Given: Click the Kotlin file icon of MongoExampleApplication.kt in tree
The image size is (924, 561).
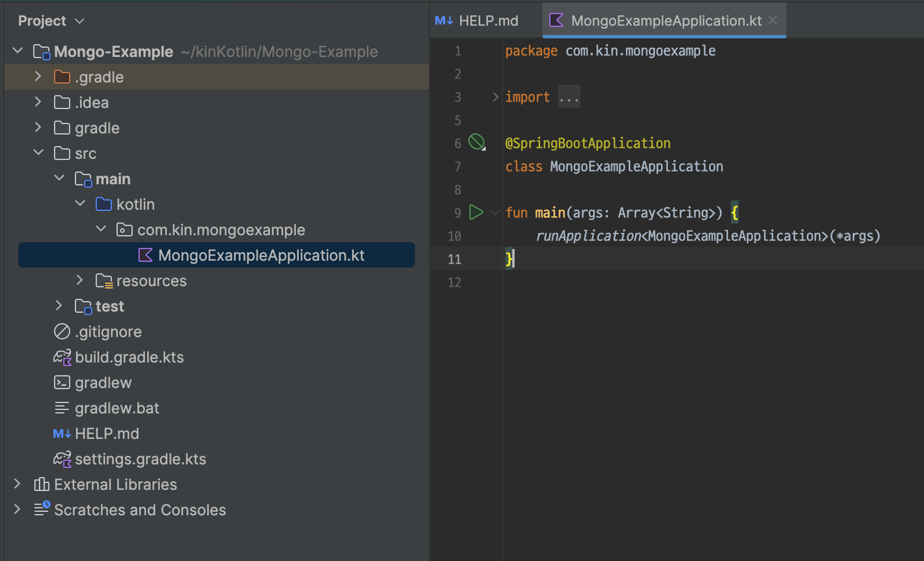Looking at the screenshot, I should click(145, 255).
